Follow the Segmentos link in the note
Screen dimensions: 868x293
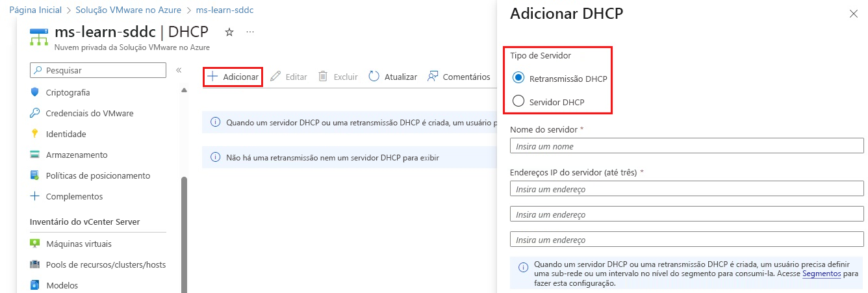821,274
